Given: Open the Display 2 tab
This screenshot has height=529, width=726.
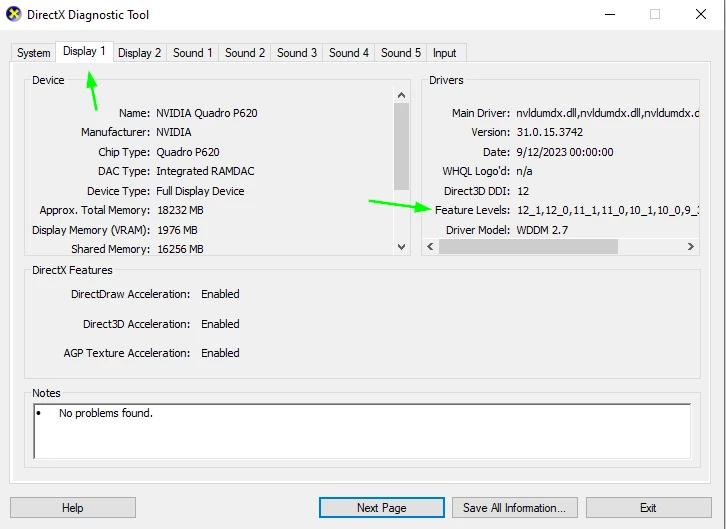Looking at the screenshot, I should (139, 53).
